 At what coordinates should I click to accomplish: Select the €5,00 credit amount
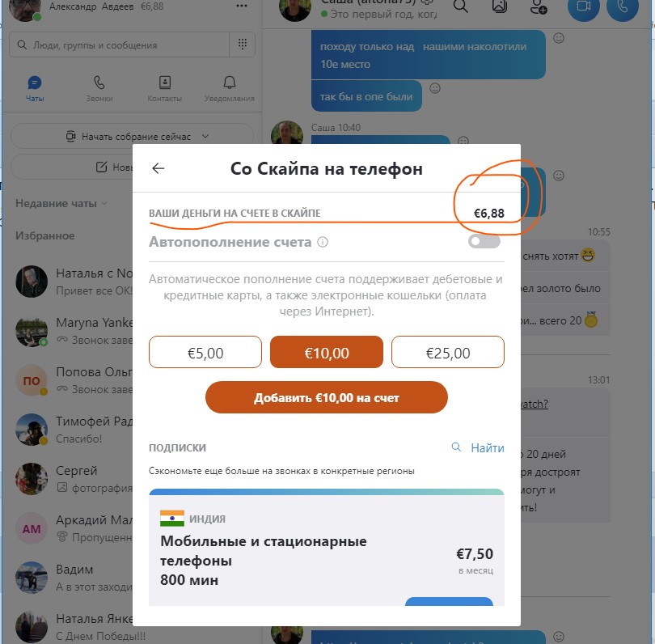click(x=205, y=352)
